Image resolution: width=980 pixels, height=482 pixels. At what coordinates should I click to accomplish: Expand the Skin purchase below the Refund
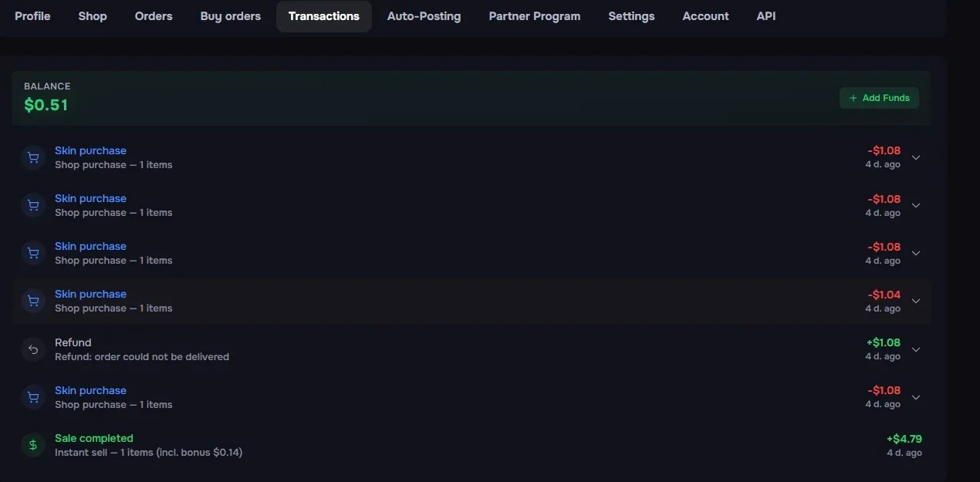[916, 397]
